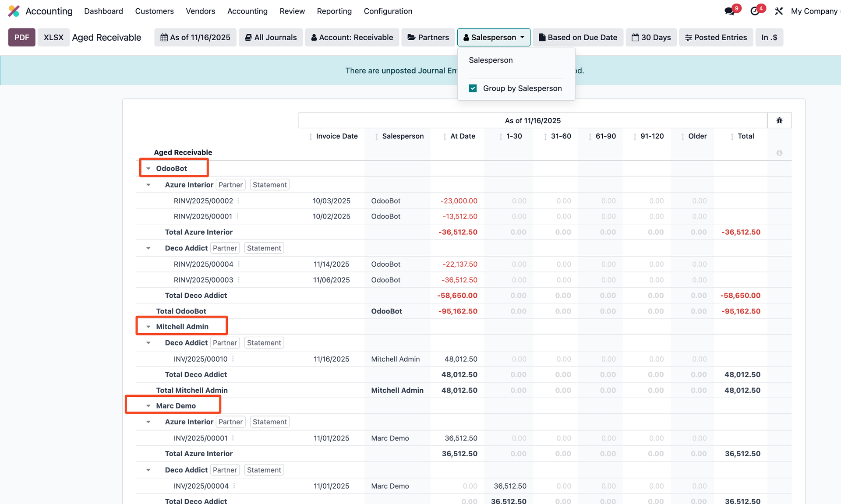
Task: Click the Posted Entries options filter
Action: pyautogui.click(x=716, y=37)
